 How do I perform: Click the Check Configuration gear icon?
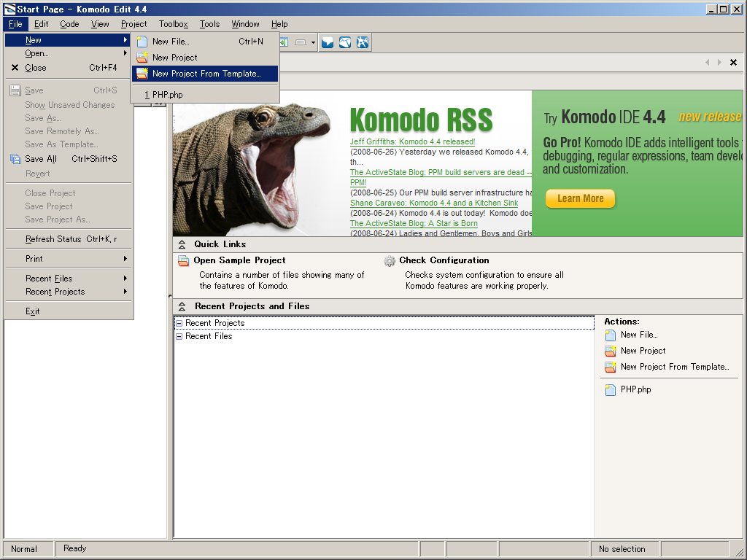(x=390, y=261)
